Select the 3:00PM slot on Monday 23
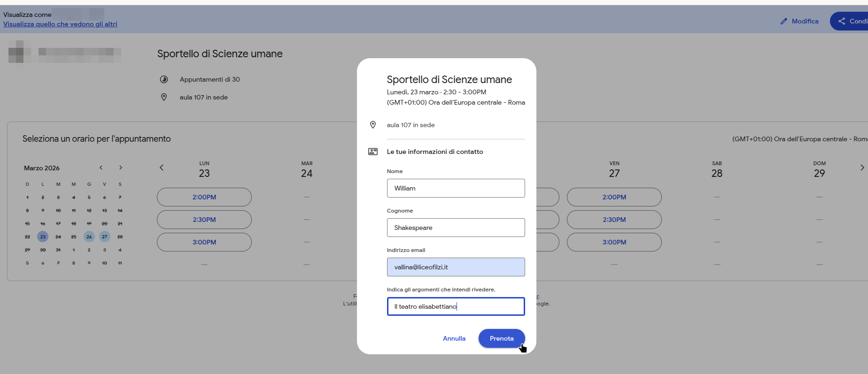 click(204, 242)
